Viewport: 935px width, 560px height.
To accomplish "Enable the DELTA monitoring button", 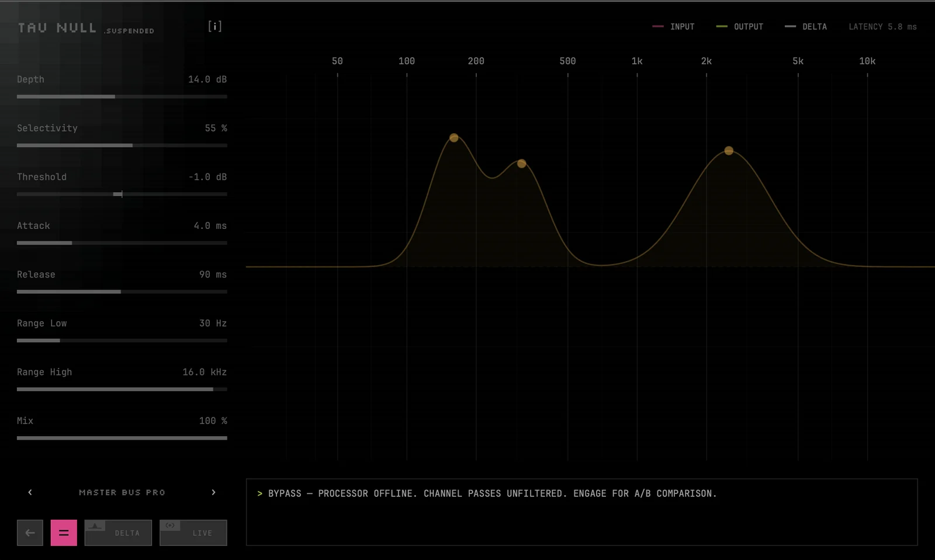I will point(118,533).
